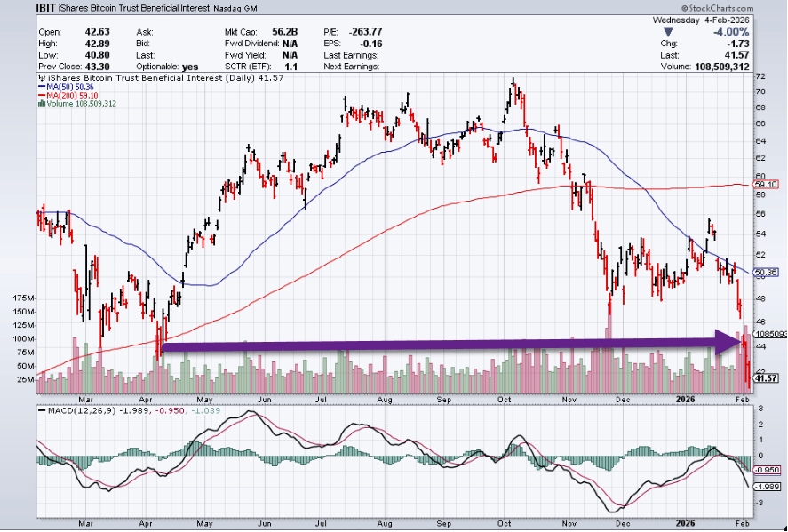Click the Low value 40.80
Screen dimensions: 788x532
pos(97,55)
